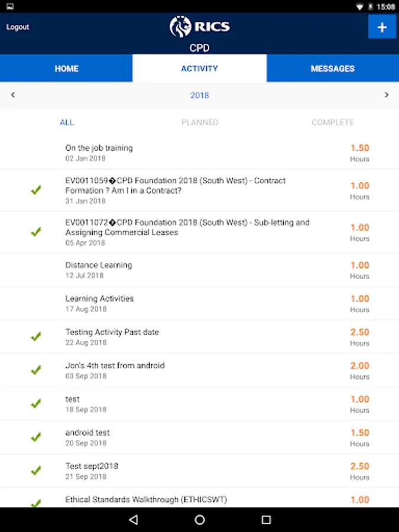Viewport: 399px width, 532px height.
Task: Tap the Android back navigation icon
Action: click(134, 520)
